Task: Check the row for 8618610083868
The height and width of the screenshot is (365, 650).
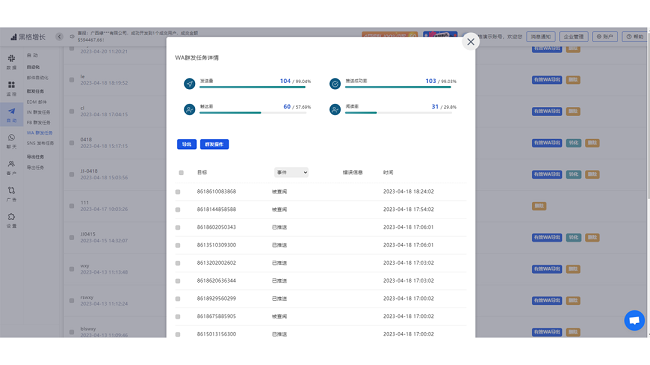Action: [x=178, y=192]
